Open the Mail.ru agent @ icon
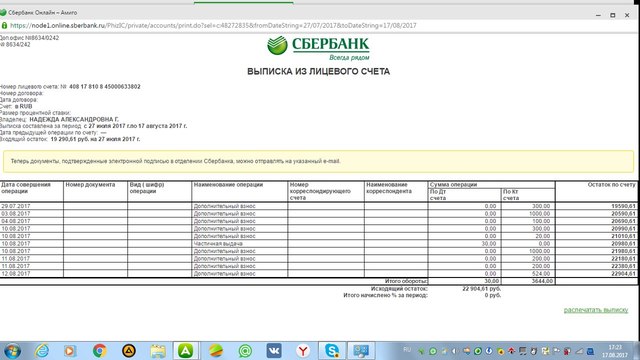This screenshot has width=640, height=360. 245,351
